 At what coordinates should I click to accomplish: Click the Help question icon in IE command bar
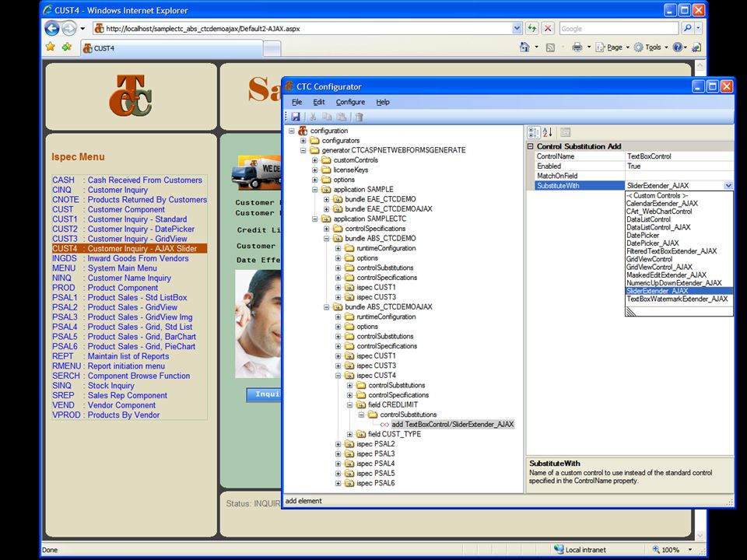tap(678, 47)
